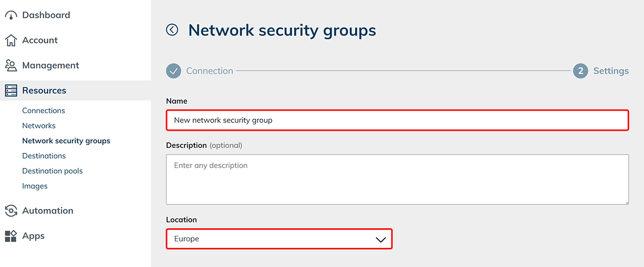The width and height of the screenshot is (644, 267).
Task: Click the Settings step number 2 circle
Action: (580, 71)
